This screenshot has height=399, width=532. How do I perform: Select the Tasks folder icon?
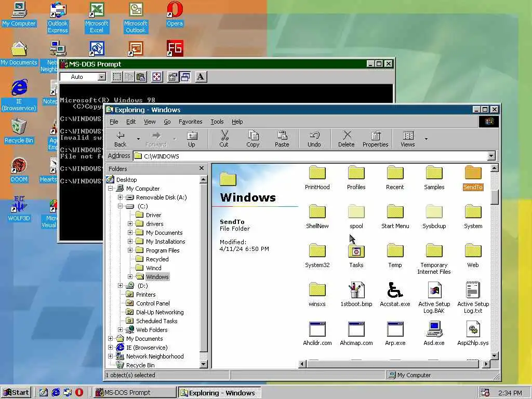coord(356,251)
